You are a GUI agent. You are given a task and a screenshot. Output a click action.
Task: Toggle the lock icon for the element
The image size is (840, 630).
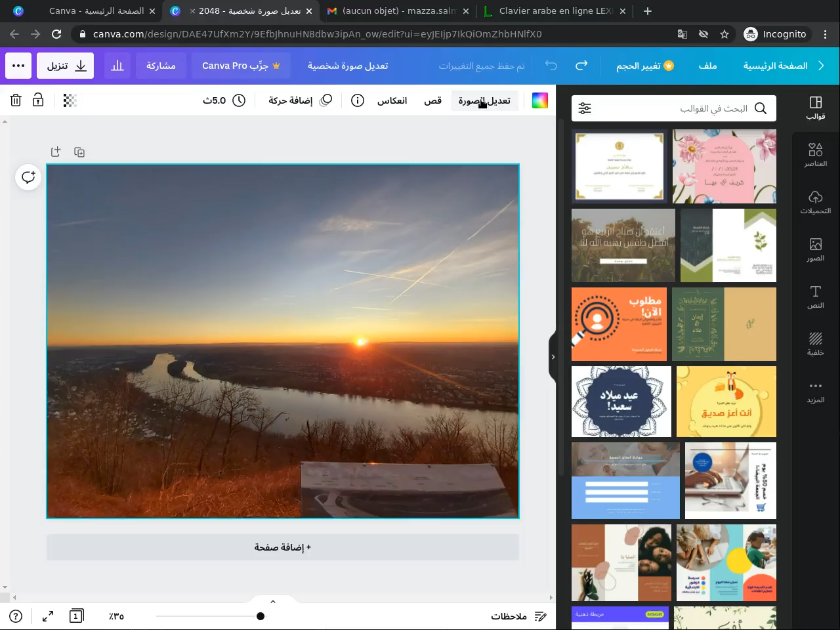coord(38,100)
